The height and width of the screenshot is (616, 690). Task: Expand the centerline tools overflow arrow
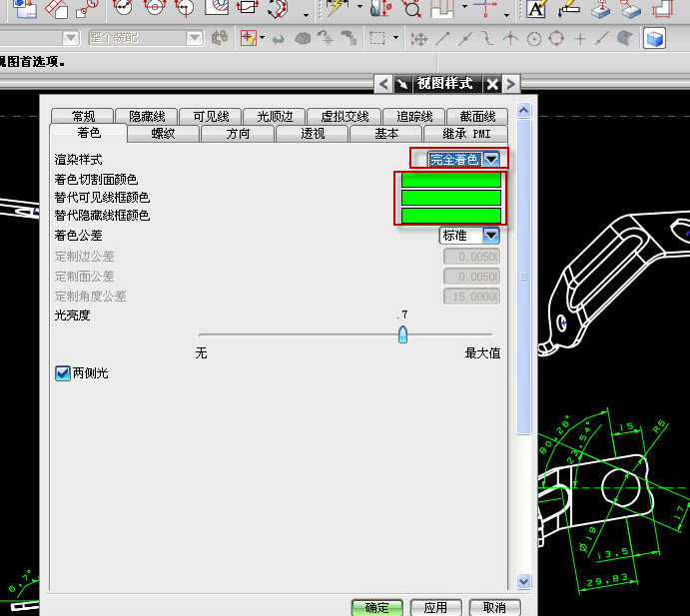pos(306,16)
